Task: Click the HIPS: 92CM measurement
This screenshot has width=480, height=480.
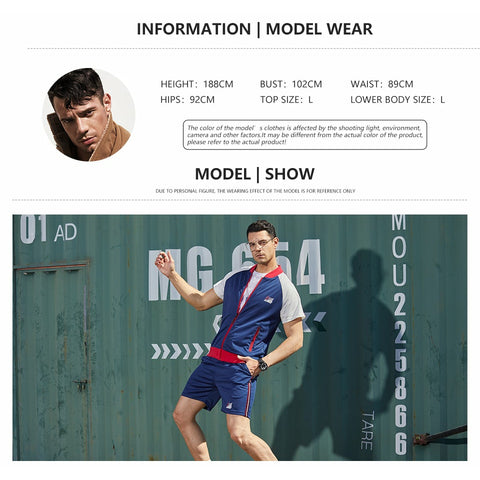Action: tap(187, 99)
